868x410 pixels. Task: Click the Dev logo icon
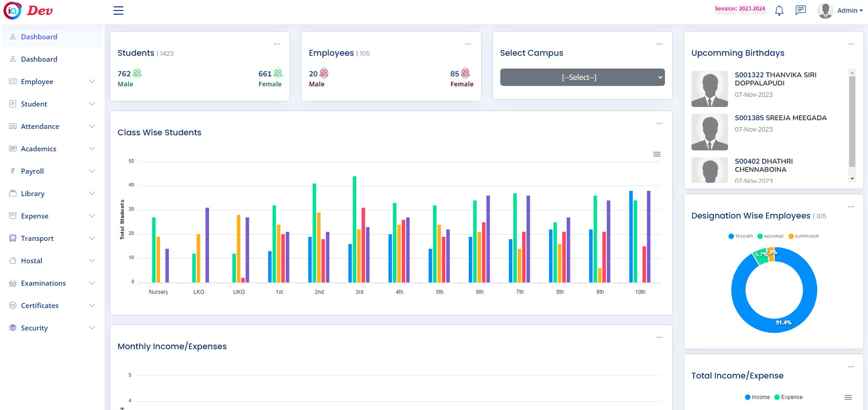pyautogui.click(x=13, y=11)
